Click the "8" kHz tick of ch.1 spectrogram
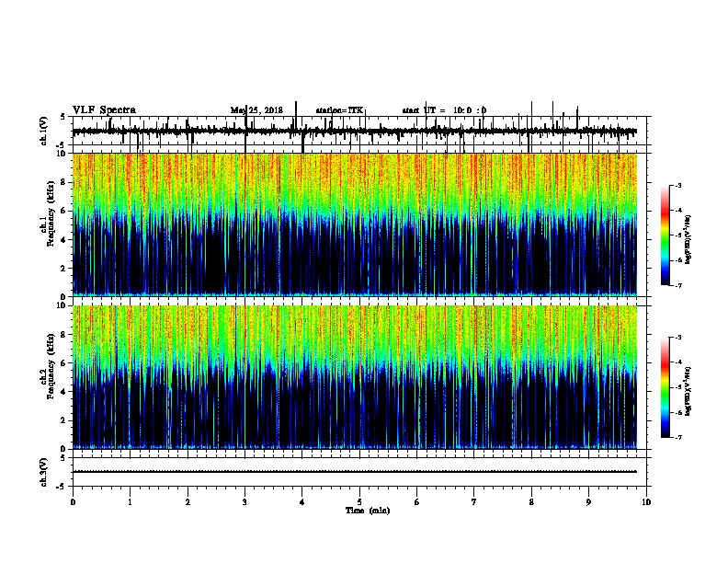Viewport: 728px width, 563px height. (64, 182)
